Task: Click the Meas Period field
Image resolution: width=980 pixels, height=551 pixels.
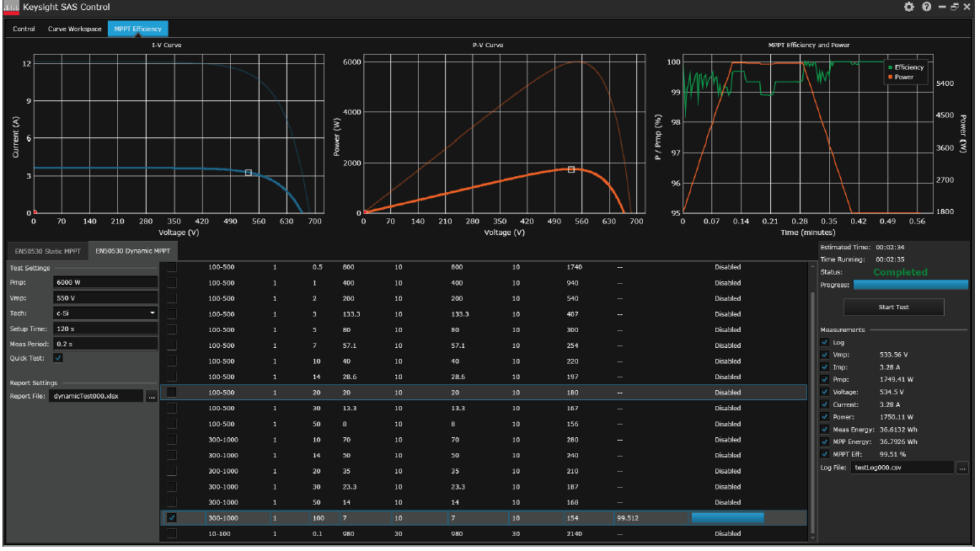Action: 105,345
